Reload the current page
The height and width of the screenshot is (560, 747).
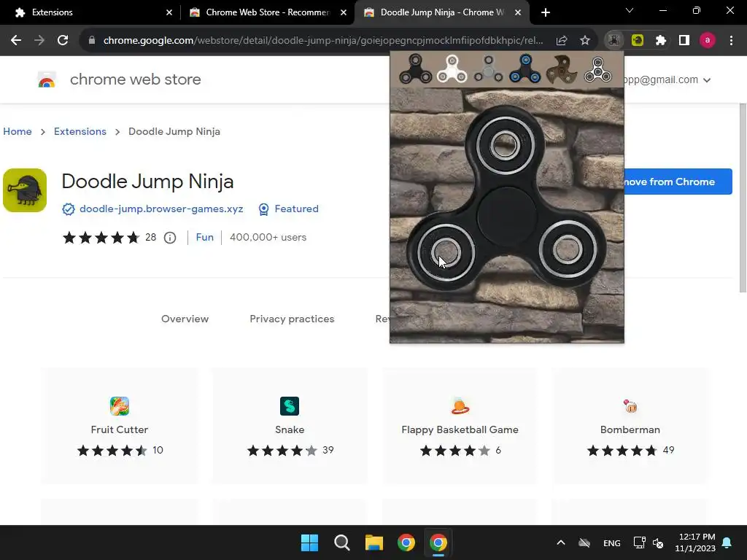(x=63, y=41)
